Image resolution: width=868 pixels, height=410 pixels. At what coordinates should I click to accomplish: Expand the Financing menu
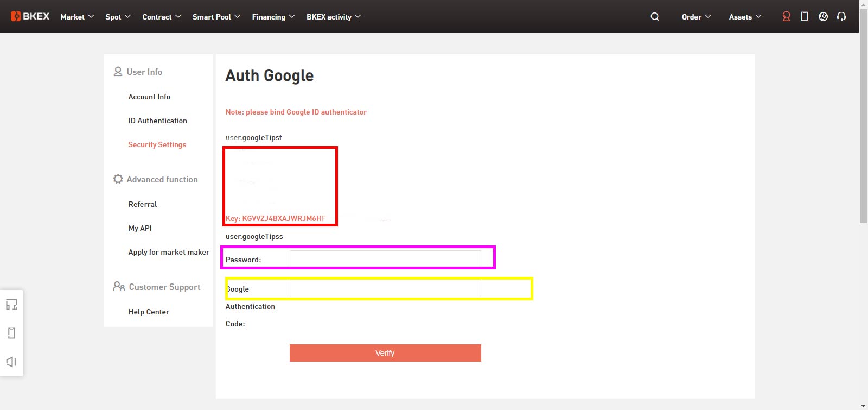(x=273, y=17)
